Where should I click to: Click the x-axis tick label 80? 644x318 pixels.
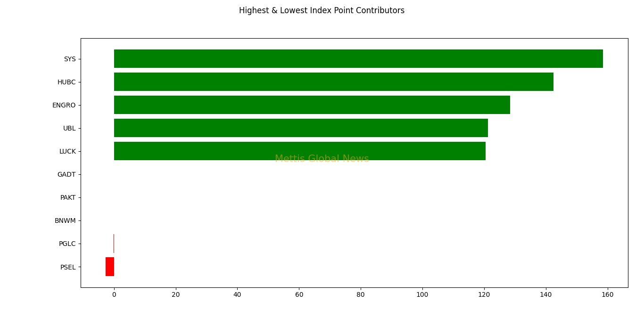tap(361, 295)
